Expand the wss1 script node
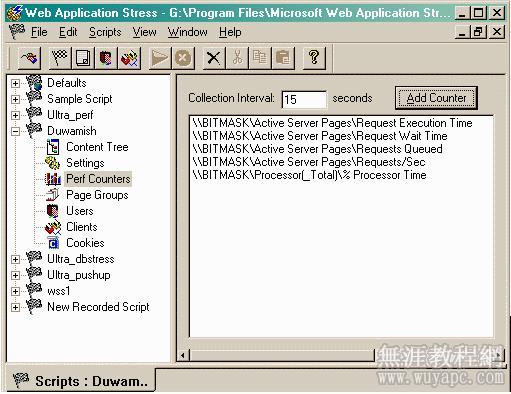Viewport: 511px width, 394px height. (x=15, y=291)
